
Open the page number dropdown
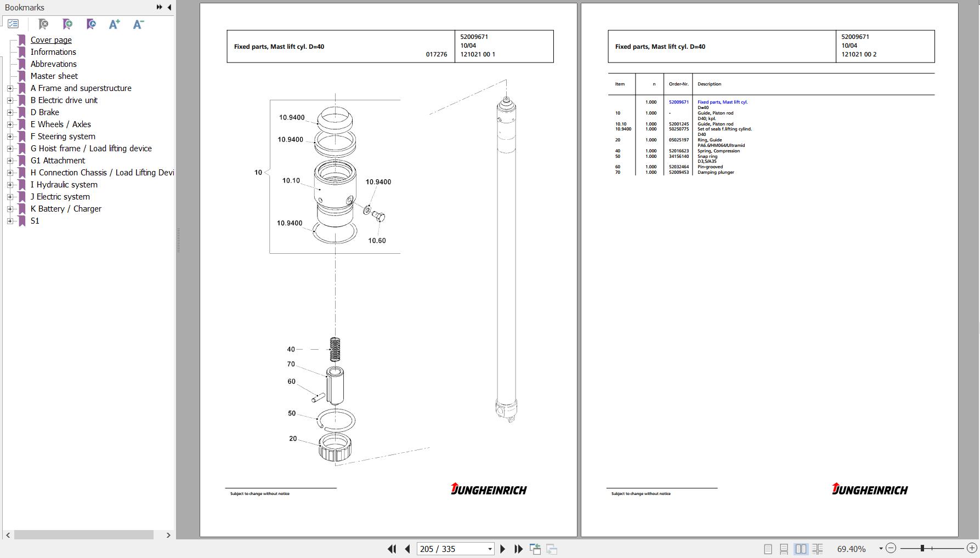[x=490, y=549]
